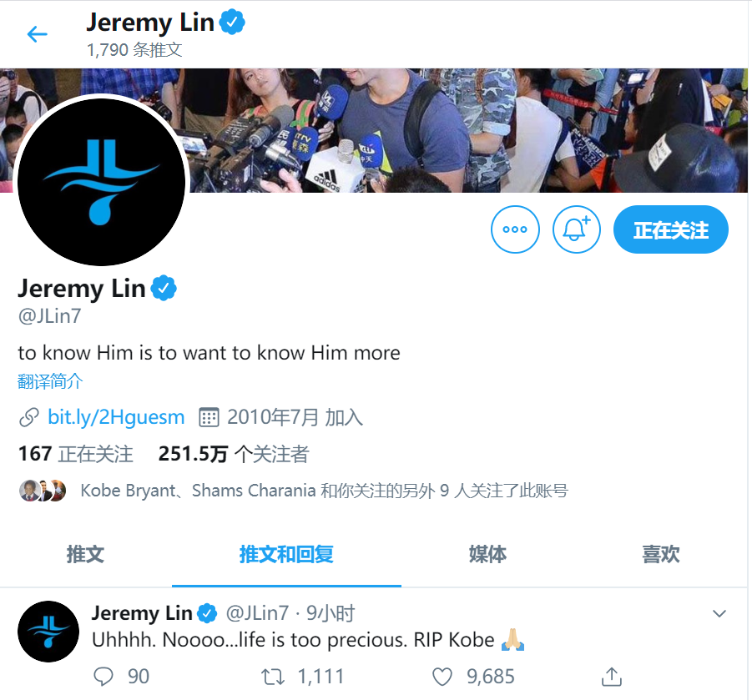
Task: Open the large JL profile avatar
Action: 101,182
